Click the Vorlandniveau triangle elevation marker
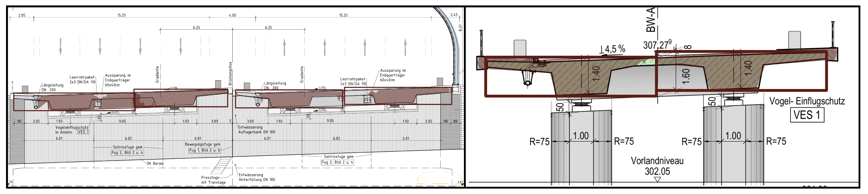The image size is (868, 194). tap(657, 180)
